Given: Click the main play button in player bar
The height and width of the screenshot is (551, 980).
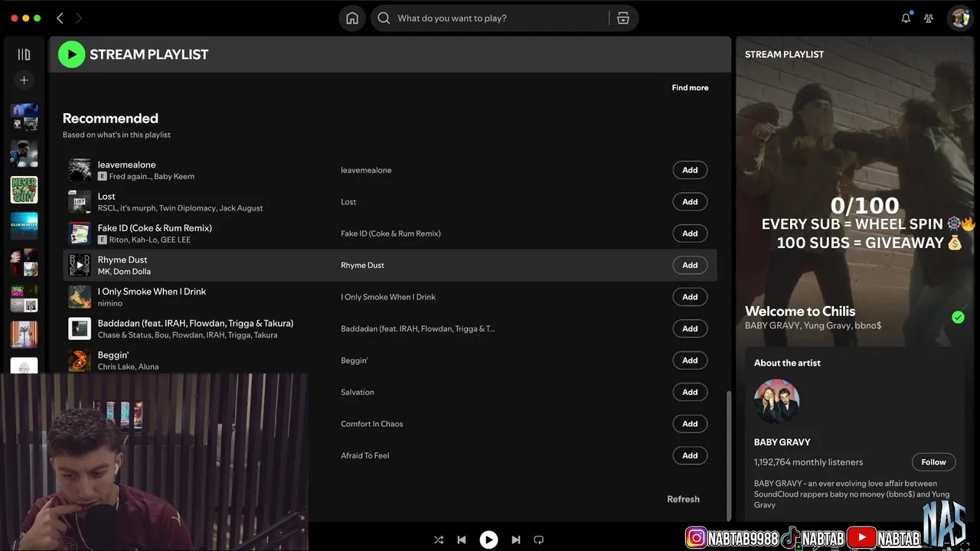Looking at the screenshot, I should click(488, 540).
